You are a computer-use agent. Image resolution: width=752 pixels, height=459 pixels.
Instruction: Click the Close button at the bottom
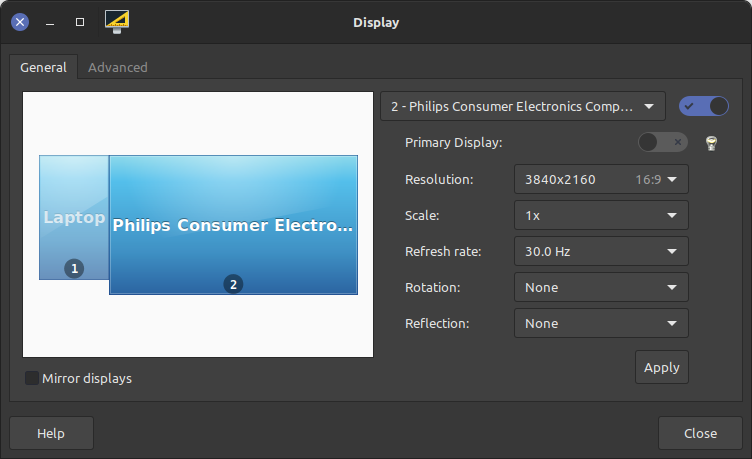coord(700,433)
